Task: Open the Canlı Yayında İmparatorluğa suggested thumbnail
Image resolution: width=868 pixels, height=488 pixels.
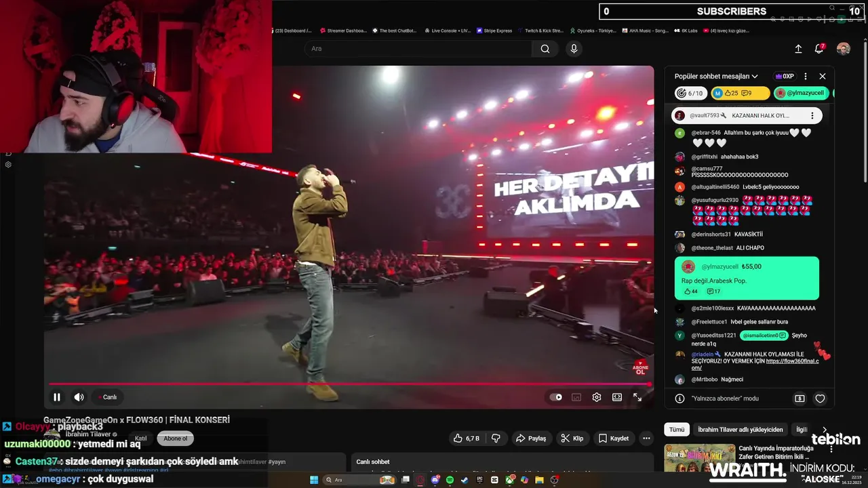Action: pyautogui.click(x=700, y=457)
